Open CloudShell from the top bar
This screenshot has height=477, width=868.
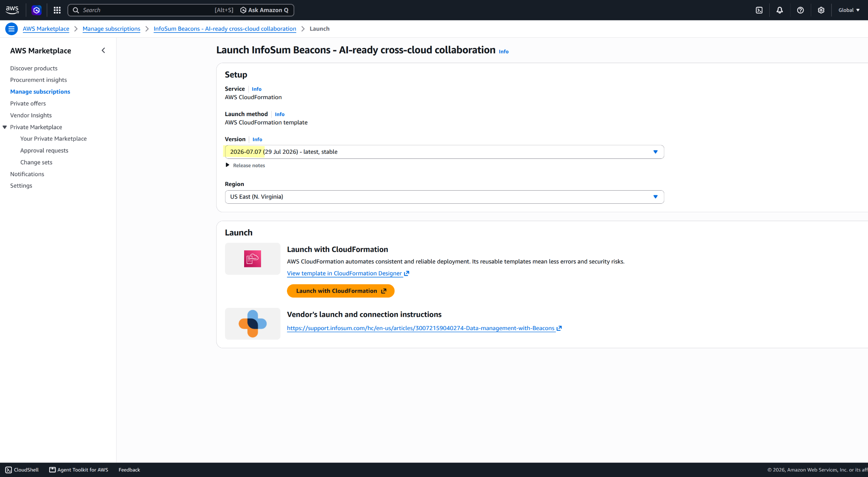759,10
